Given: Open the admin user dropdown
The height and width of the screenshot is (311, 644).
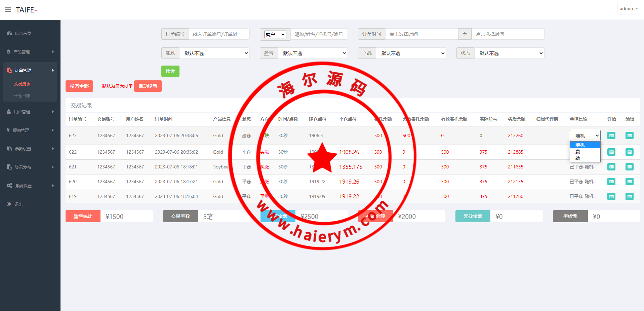Looking at the screenshot, I should 628,9.
